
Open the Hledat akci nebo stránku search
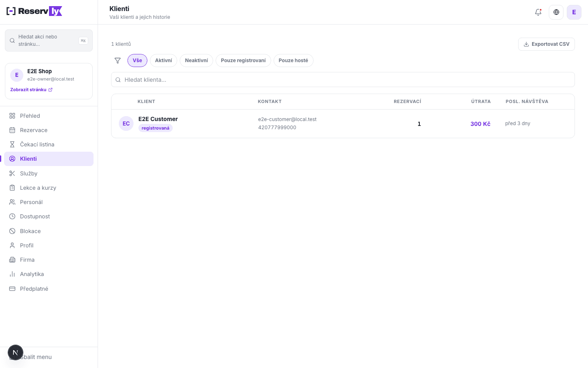tap(49, 40)
